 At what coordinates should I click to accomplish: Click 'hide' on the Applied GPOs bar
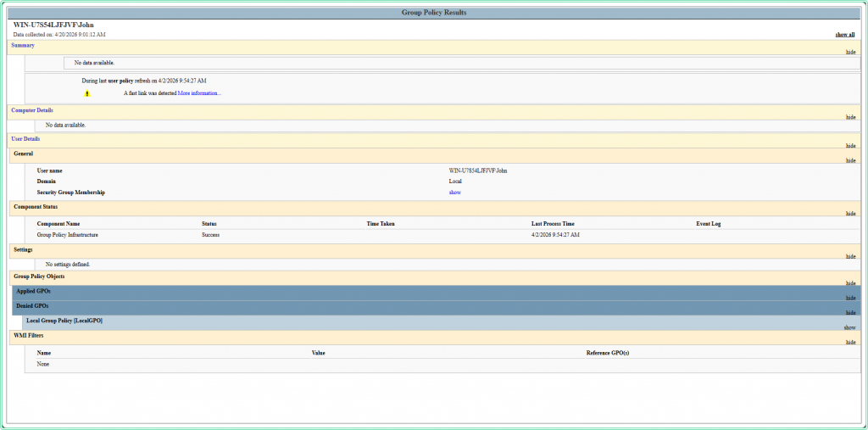pos(850,298)
